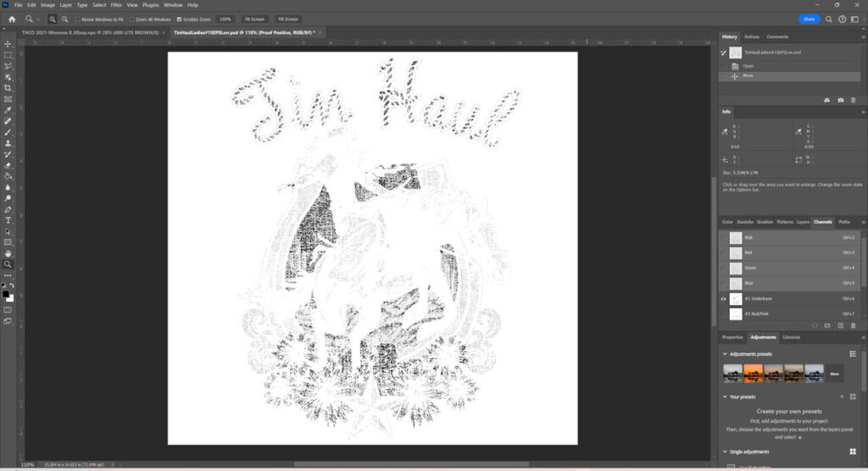Expand the Single adjustments section
868x471 pixels.
click(x=725, y=452)
